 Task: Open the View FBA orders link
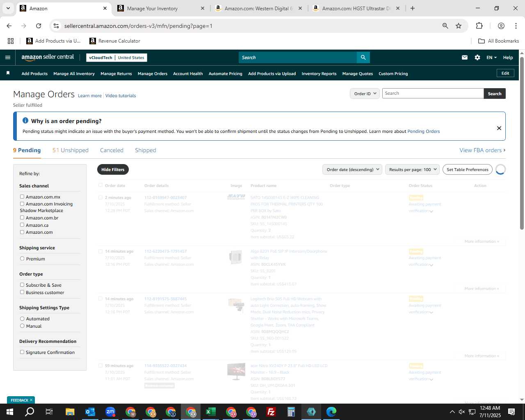click(482, 150)
